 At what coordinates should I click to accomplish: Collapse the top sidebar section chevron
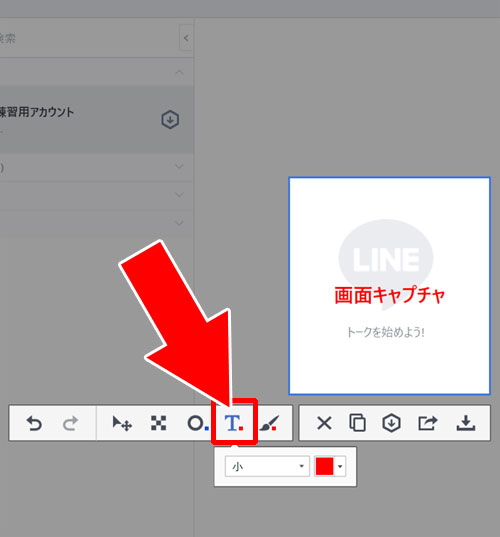(x=179, y=72)
